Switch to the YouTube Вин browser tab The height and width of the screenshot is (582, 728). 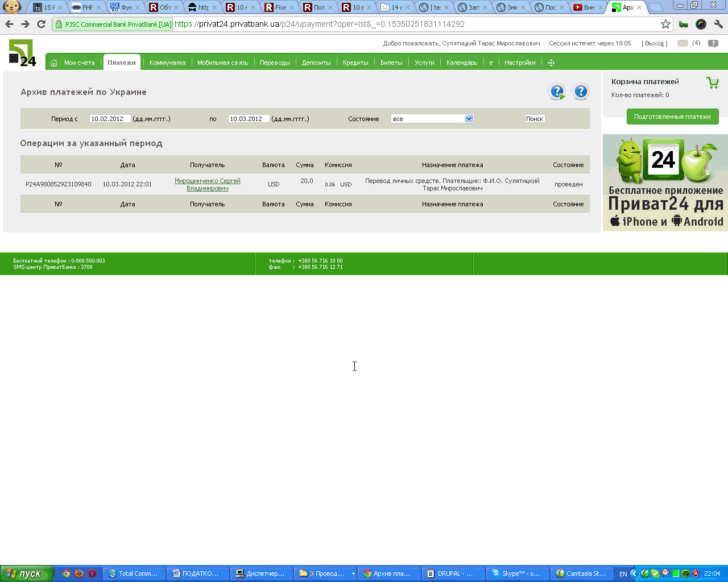(588, 7)
